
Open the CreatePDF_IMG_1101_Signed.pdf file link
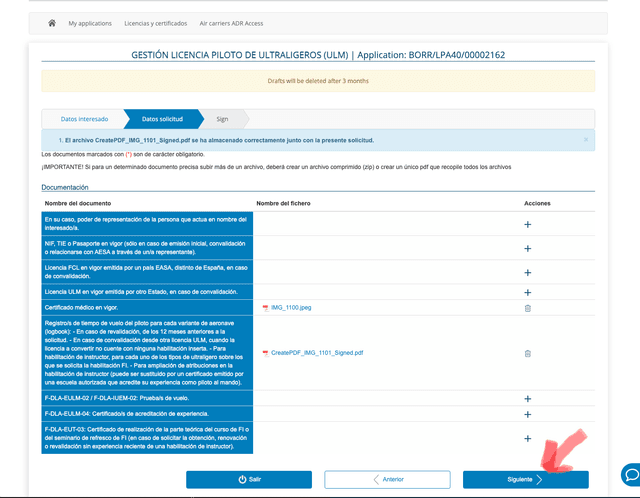click(317, 353)
